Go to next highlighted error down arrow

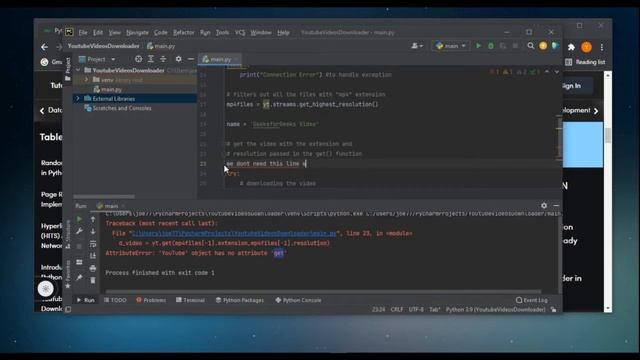click(x=556, y=72)
